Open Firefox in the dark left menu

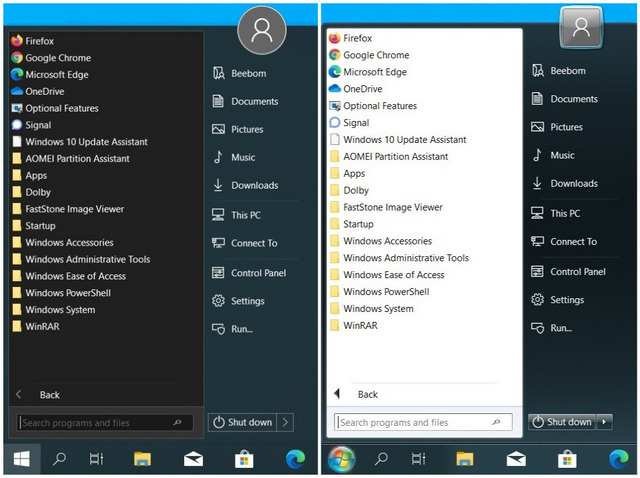[33, 41]
